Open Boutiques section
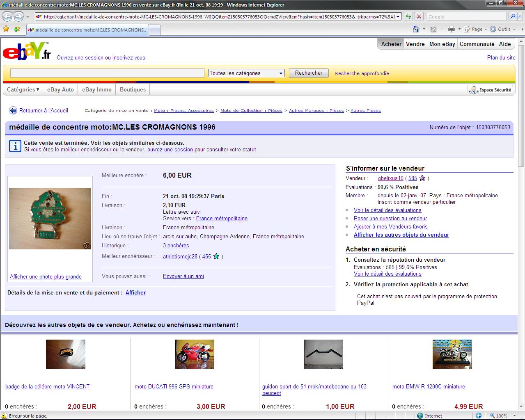Screen dimensions: 525x420 pos(133,90)
